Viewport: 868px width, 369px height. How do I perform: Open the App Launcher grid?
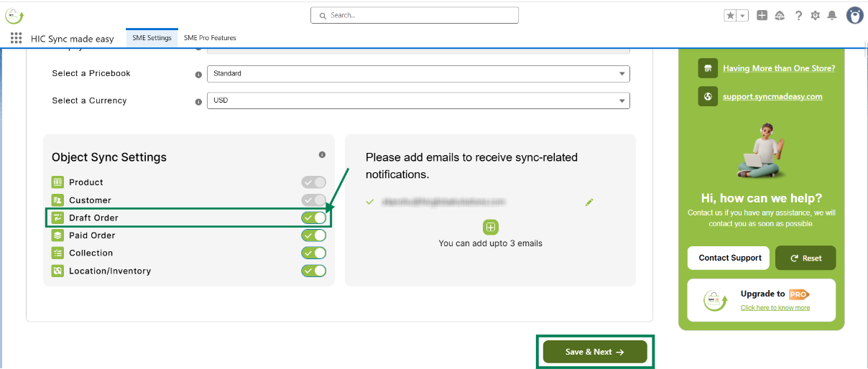(x=16, y=38)
